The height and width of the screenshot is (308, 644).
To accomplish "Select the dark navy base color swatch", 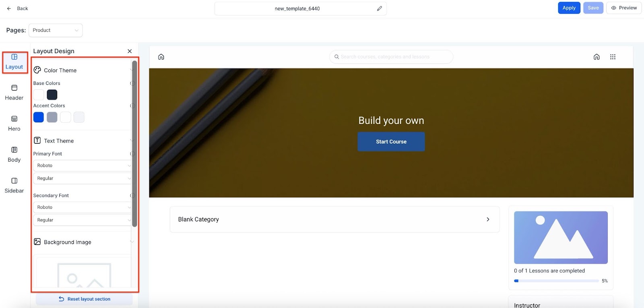I will click(x=52, y=95).
